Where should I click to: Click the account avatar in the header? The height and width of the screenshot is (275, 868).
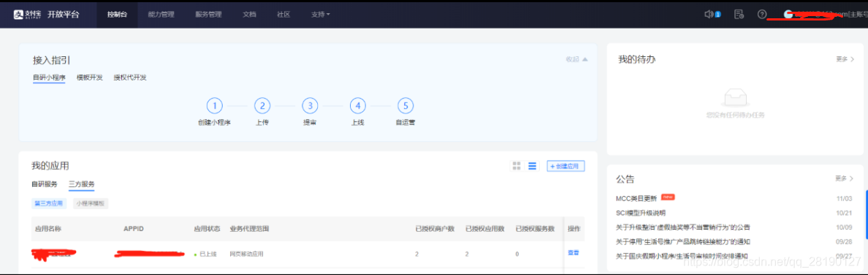click(788, 15)
